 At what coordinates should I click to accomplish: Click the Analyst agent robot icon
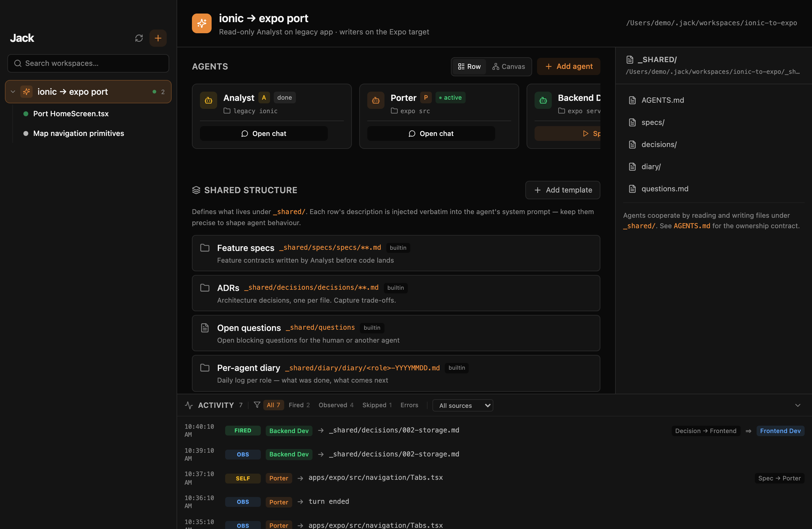click(208, 100)
